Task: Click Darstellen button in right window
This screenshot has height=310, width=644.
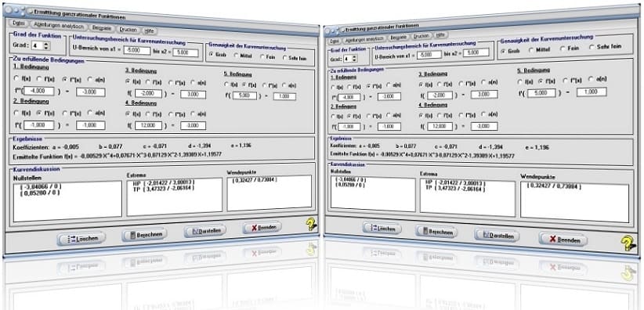Action: pos(497,236)
